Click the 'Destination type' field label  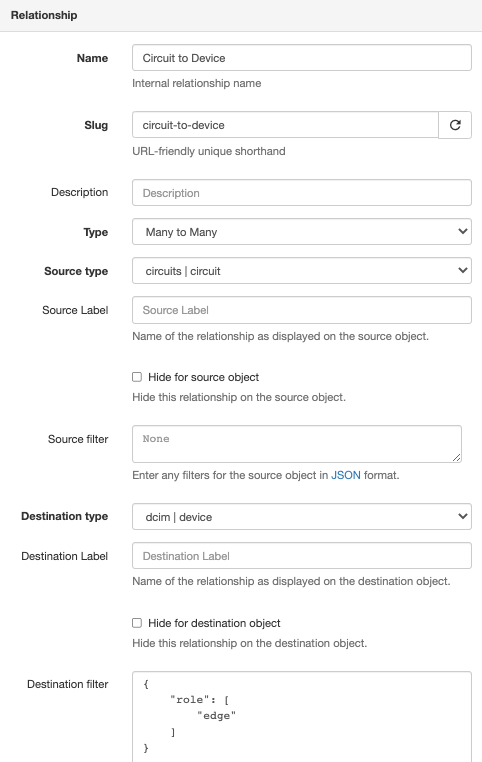65,516
